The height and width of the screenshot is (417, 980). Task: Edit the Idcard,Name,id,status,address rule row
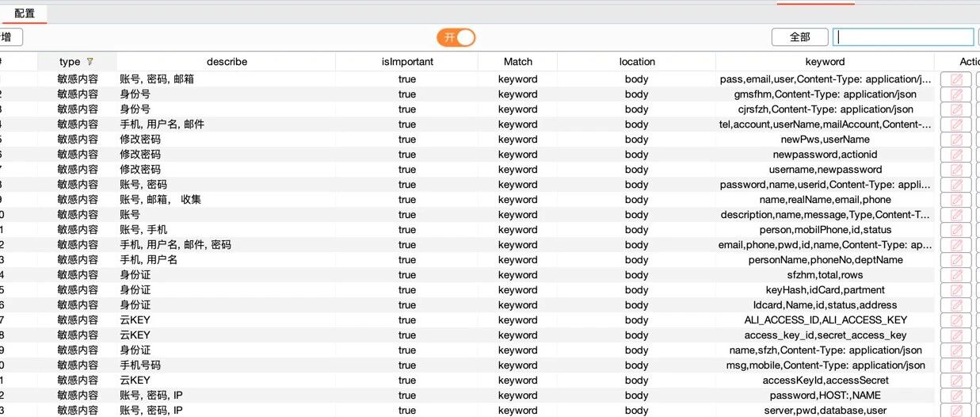956,305
